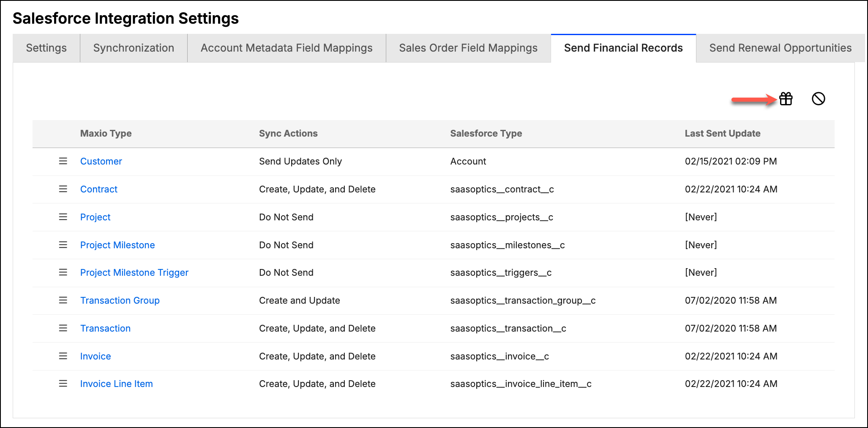This screenshot has height=428, width=868.
Task: Click the Salesforce Integration Settings heading
Action: [126, 18]
